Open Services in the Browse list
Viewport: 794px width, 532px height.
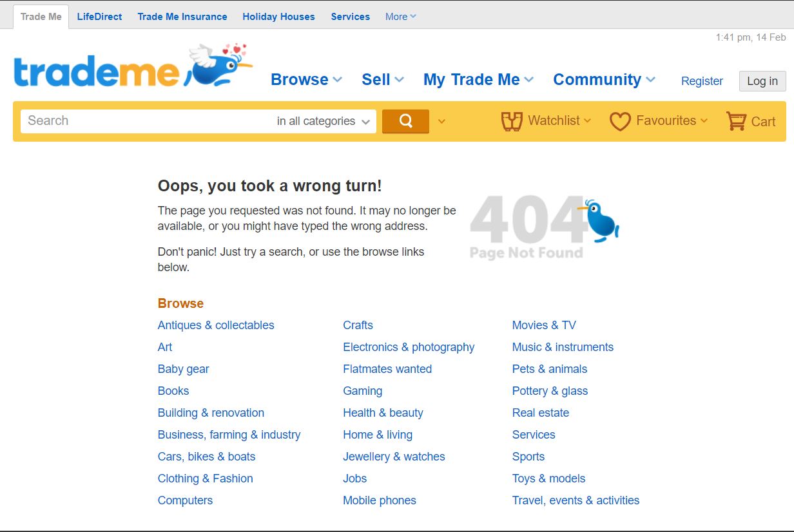click(x=534, y=435)
